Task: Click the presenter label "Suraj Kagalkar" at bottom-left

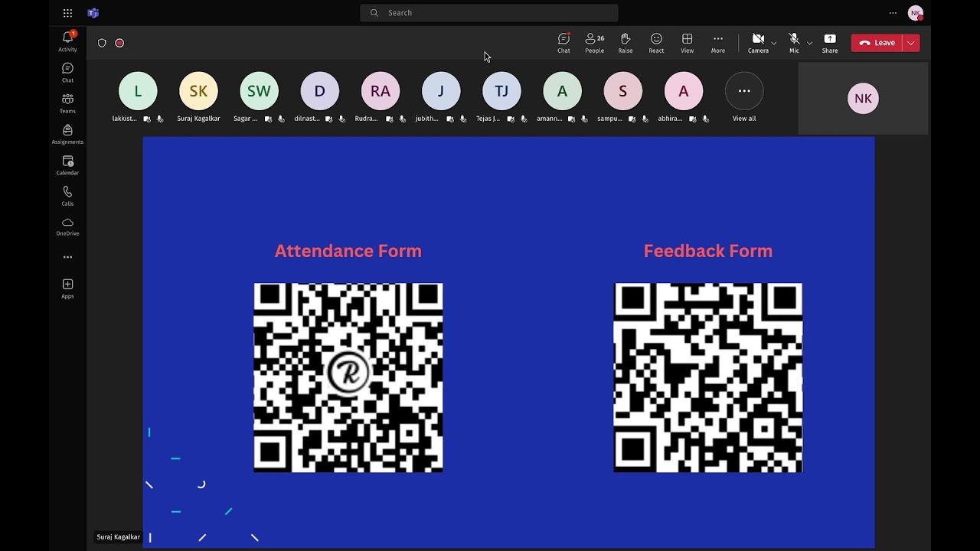Action: tap(119, 537)
